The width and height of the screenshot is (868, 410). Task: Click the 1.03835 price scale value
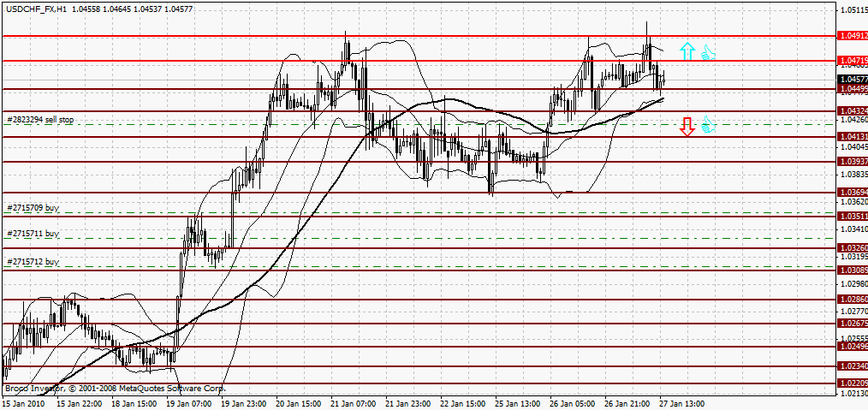click(x=854, y=175)
